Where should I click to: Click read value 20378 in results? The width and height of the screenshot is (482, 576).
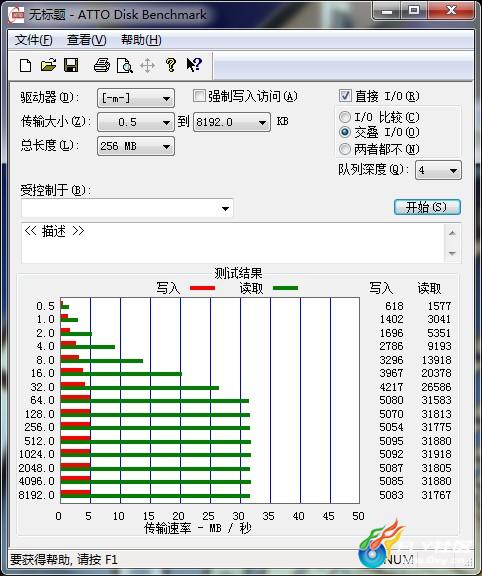(436, 373)
